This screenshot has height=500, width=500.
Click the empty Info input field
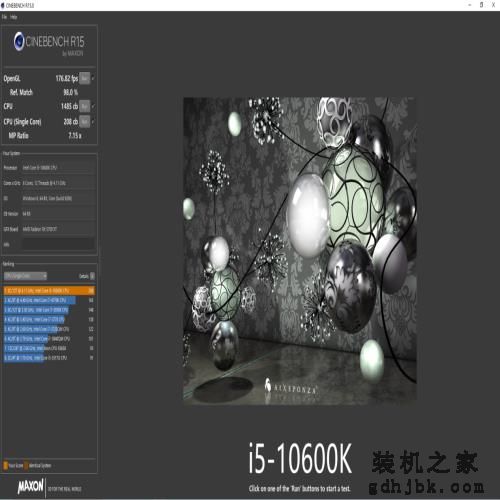(x=58, y=244)
